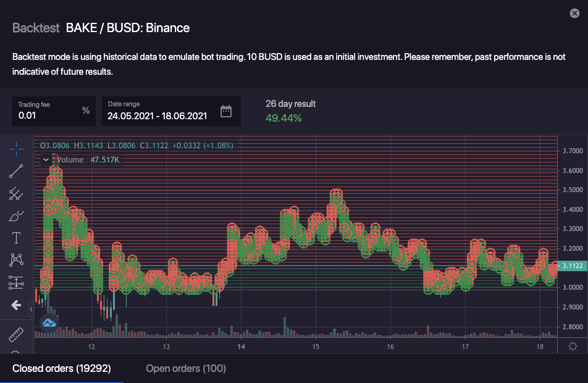
Task: Switch to Closed orders (19292) tab
Action: point(62,368)
